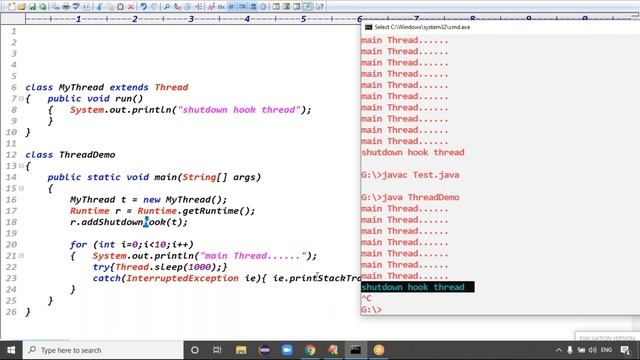
Task: Click the 'catch(InterruptedException ie)' line
Action: coord(227,278)
